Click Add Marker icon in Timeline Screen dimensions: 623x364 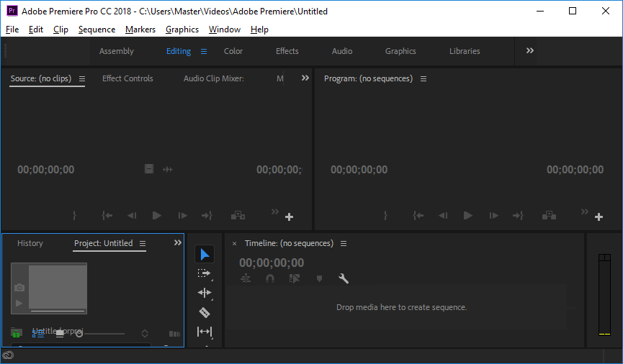(x=319, y=278)
